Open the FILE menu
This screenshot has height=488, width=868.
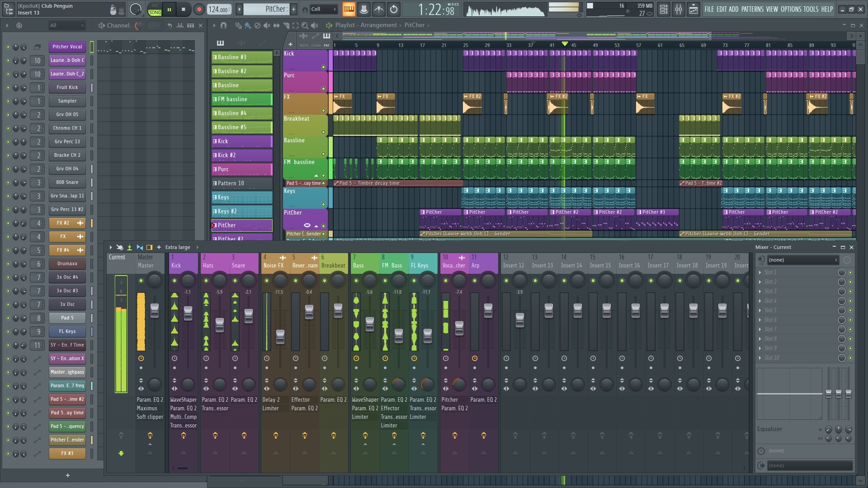pos(709,9)
